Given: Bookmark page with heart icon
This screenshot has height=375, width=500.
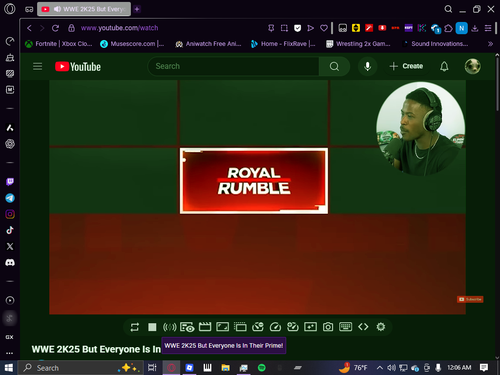Looking at the screenshot, I should [324, 28].
